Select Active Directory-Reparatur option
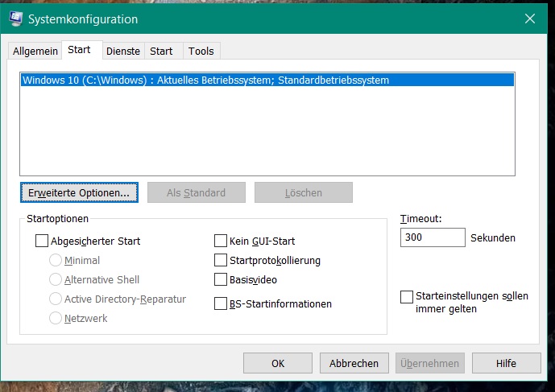 tap(56, 299)
